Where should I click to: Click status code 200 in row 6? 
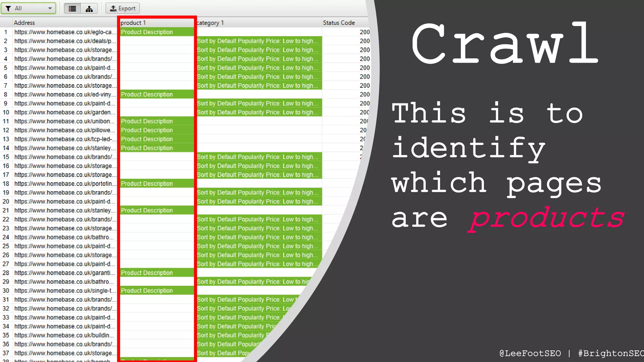click(x=364, y=77)
